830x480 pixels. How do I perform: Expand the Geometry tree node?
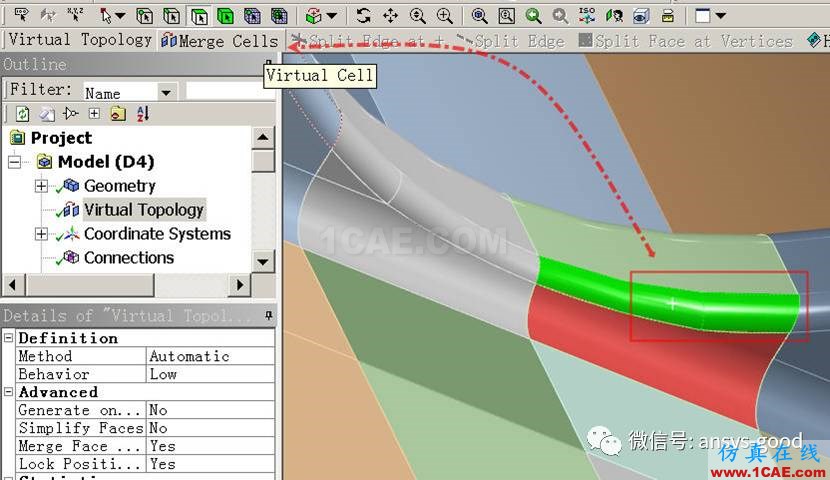(41, 186)
